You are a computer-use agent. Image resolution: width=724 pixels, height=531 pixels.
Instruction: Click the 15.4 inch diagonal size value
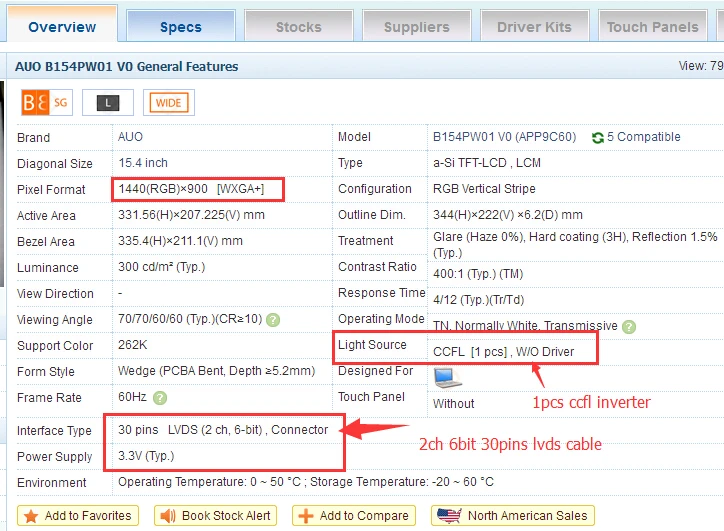click(143, 163)
